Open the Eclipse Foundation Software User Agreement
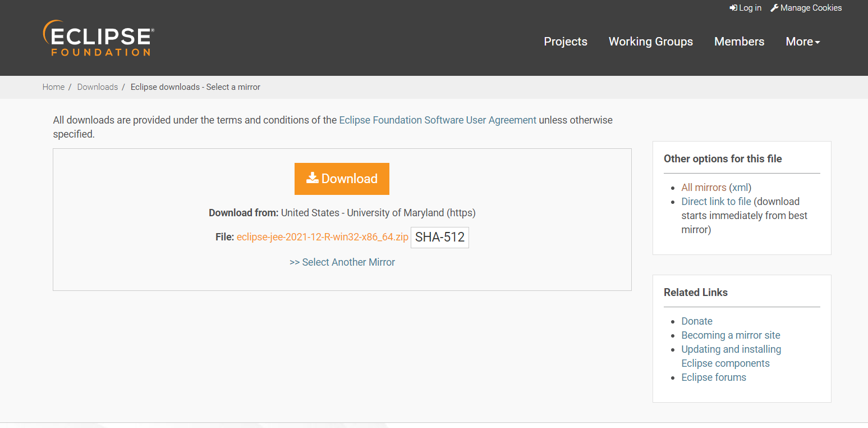Image resolution: width=868 pixels, height=428 pixels. pos(438,120)
